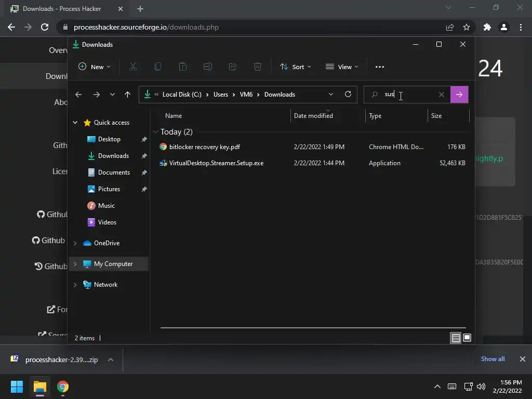Click Users in the address breadcrumb
532x399 pixels.
click(x=220, y=95)
